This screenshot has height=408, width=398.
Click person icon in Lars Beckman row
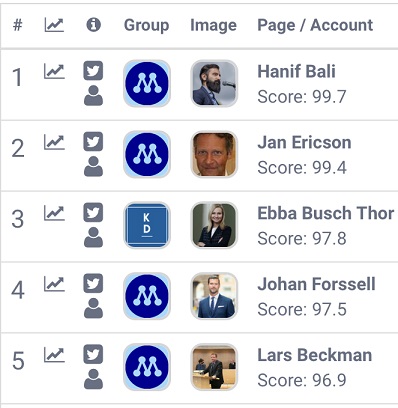click(93, 379)
